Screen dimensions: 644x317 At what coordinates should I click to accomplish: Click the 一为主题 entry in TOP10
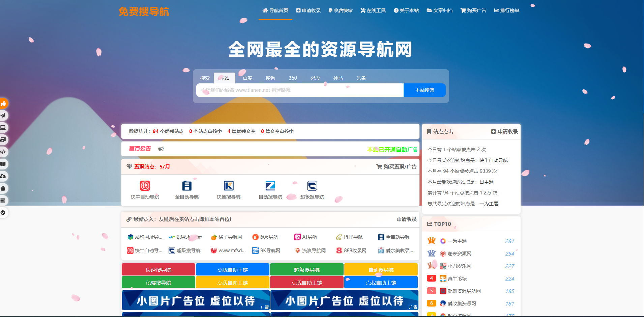tap(457, 241)
